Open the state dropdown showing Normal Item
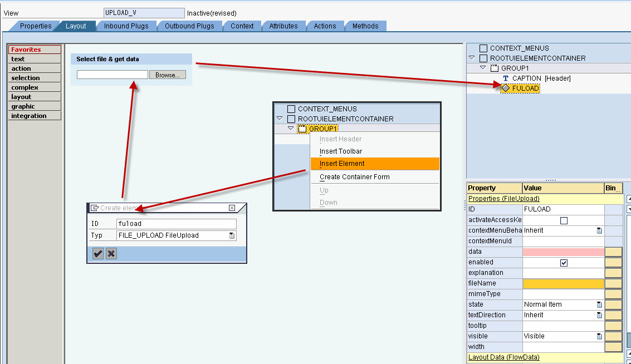 coord(600,304)
